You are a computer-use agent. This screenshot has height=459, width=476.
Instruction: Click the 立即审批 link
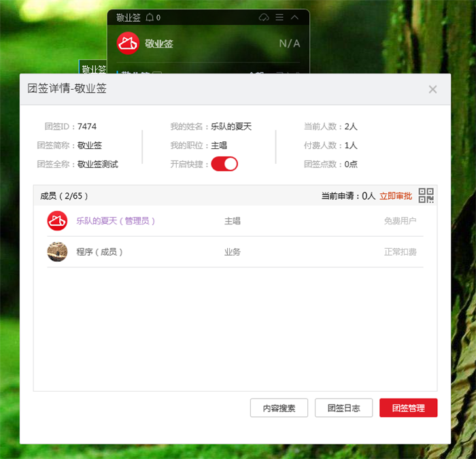(396, 196)
